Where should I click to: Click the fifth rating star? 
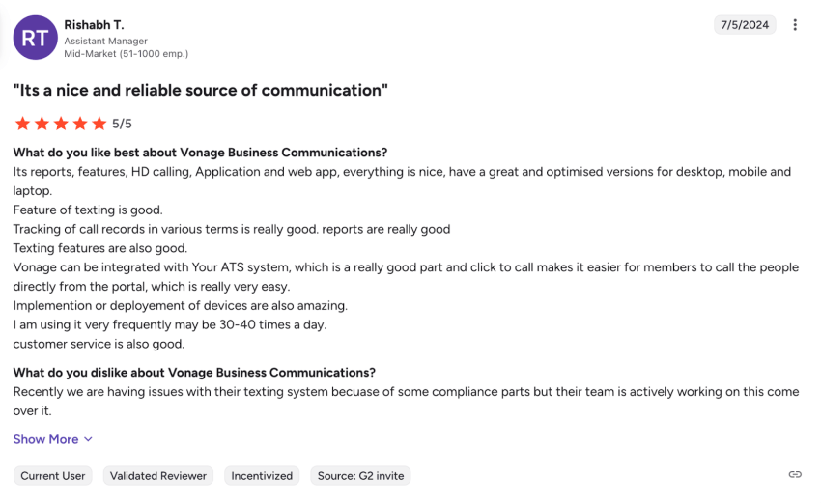click(x=99, y=124)
